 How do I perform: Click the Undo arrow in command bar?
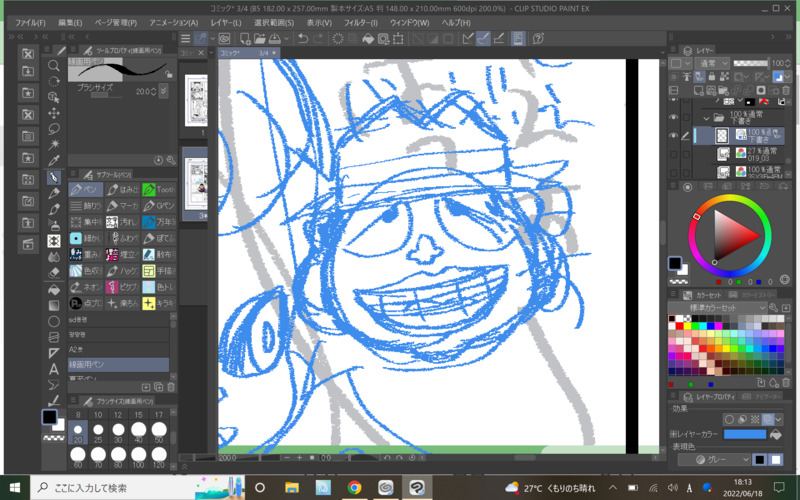click(x=303, y=39)
